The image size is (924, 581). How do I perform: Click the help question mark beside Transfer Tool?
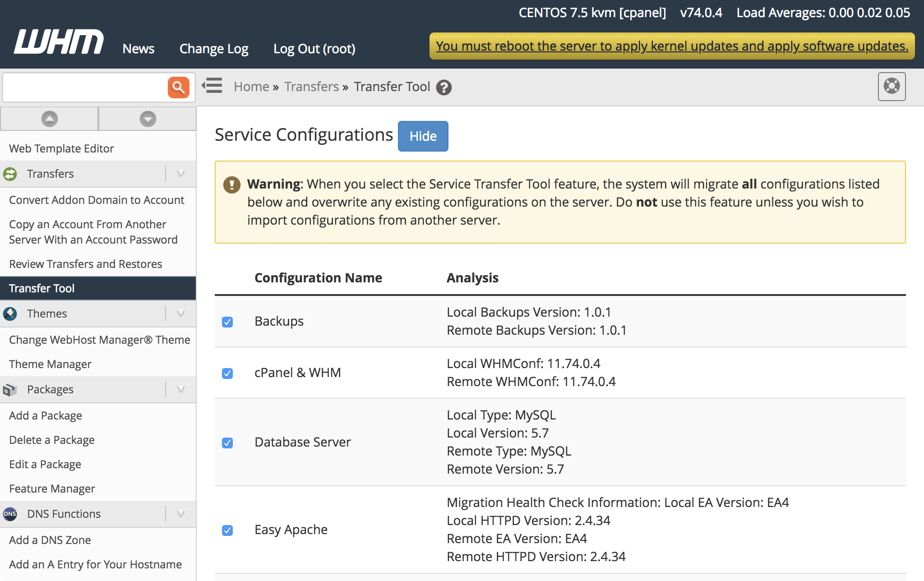pyautogui.click(x=444, y=88)
